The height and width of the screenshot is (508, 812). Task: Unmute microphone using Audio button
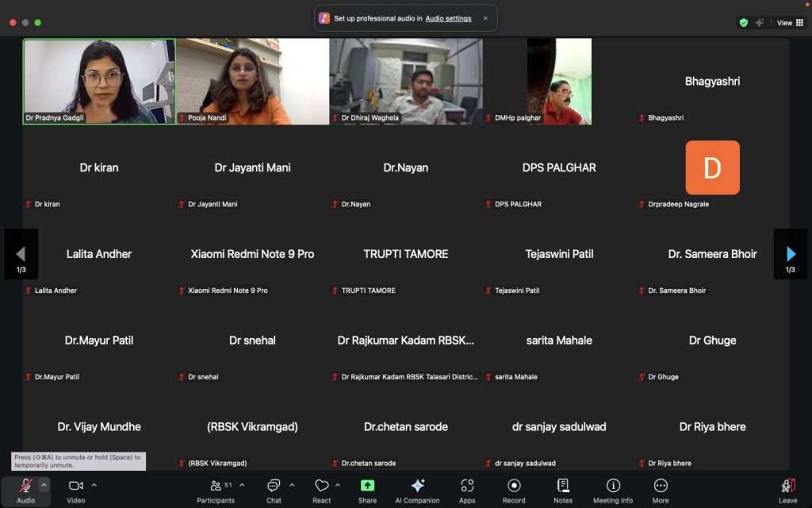pyautogui.click(x=25, y=491)
